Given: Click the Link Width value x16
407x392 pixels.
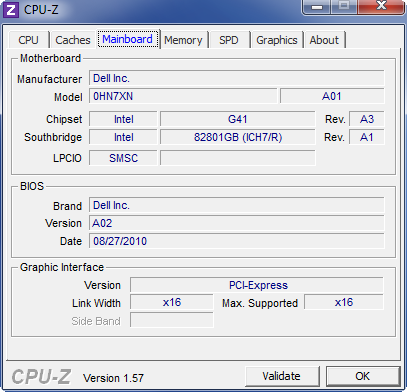Looking at the screenshot, I should [172, 303].
